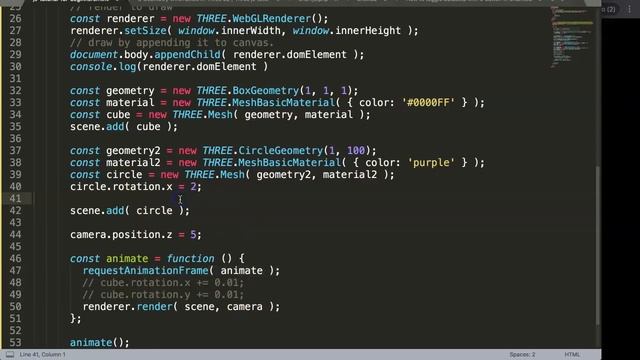Click the number '100' on line 37
640x360 pixels.
pos(356,151)
